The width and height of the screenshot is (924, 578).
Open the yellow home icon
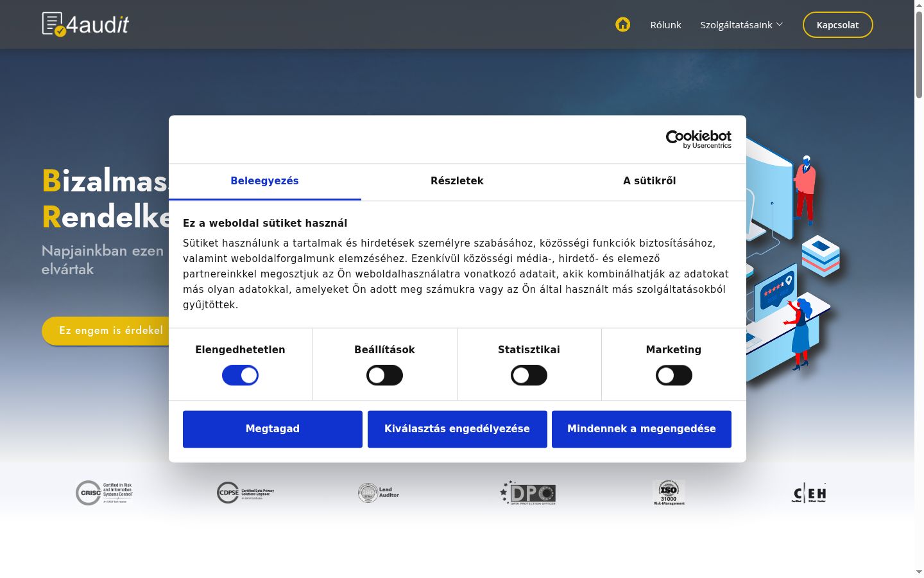tap(622, 24)
